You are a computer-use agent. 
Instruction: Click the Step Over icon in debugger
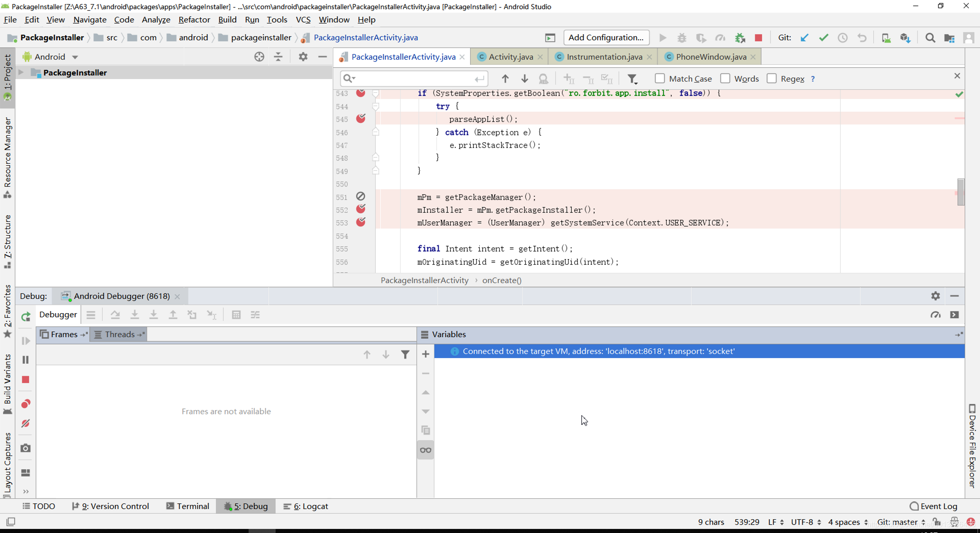tap(116, 315)
